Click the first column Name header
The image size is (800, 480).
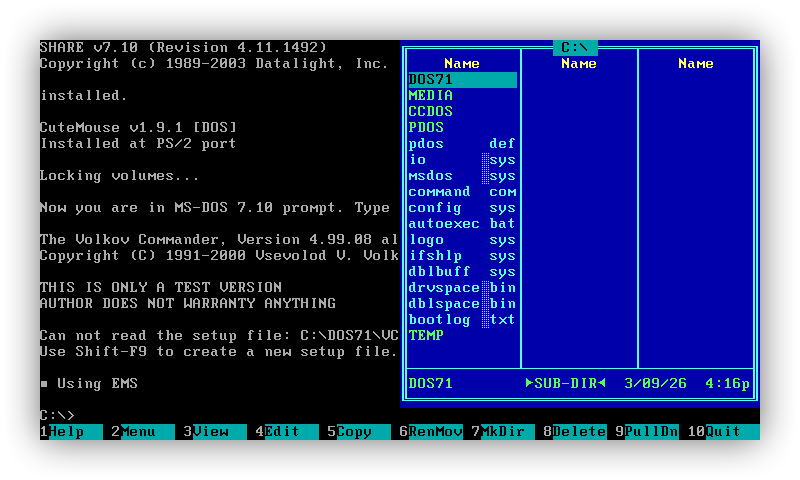(462, 63)
